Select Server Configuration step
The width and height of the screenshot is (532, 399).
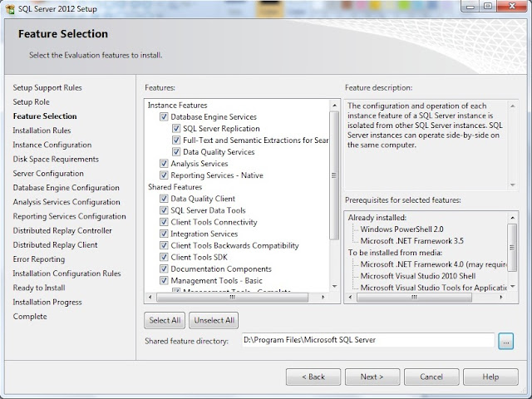click(x=48, y=174)
